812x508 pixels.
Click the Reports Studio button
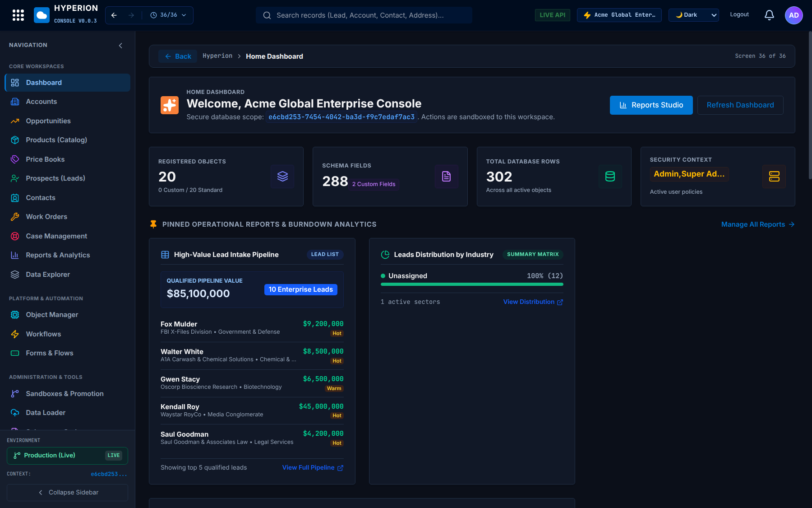tap(651, 105)
